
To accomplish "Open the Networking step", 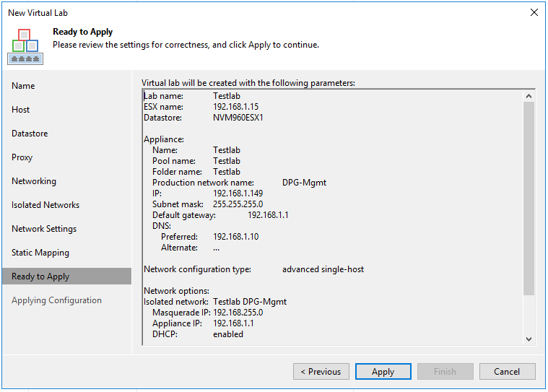I will [x=34, y=181].
